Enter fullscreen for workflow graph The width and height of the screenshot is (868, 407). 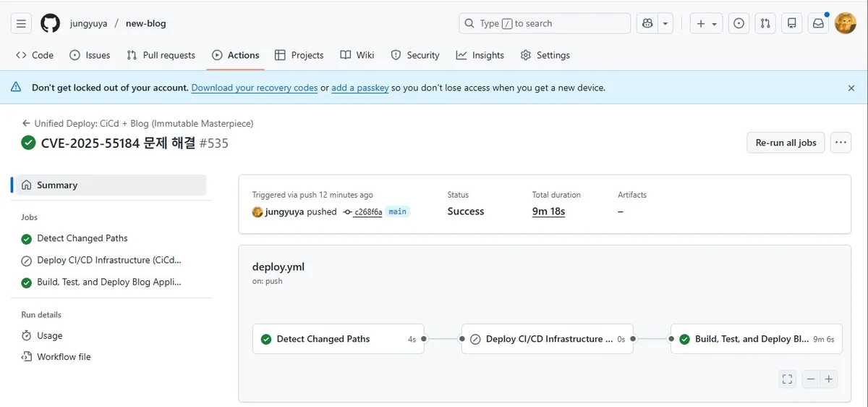(x=788, y=379)
